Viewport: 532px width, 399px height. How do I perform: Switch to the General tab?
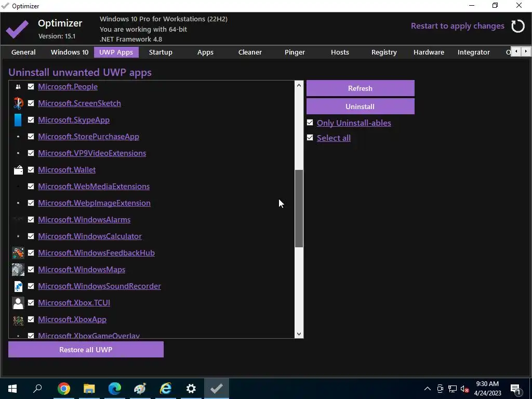click(23, 52)
